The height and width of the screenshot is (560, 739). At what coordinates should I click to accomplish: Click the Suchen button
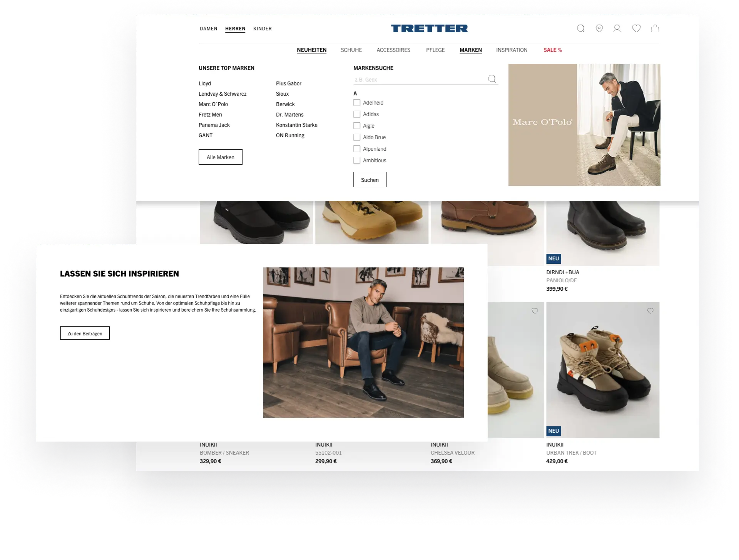coord(370,180)
